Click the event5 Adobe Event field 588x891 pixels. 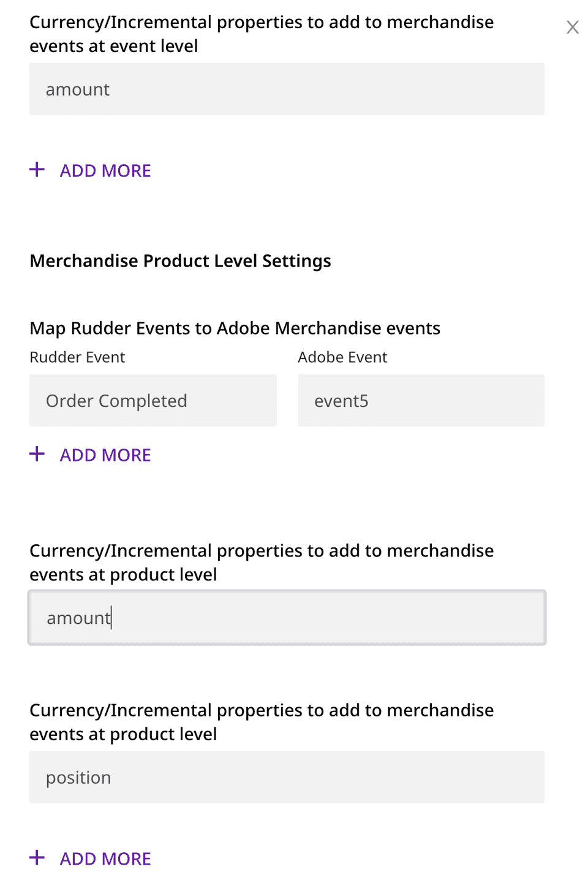(421, 401)
